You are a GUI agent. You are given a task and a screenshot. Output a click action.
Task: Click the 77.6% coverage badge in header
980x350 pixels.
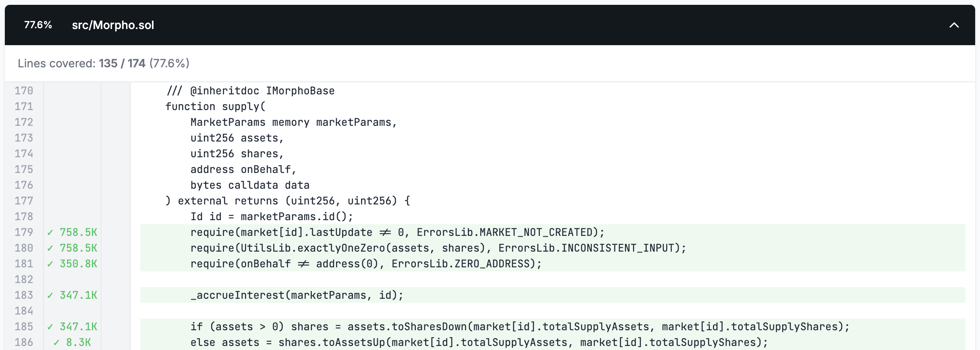pyautogui.click(x=38, y=25)
